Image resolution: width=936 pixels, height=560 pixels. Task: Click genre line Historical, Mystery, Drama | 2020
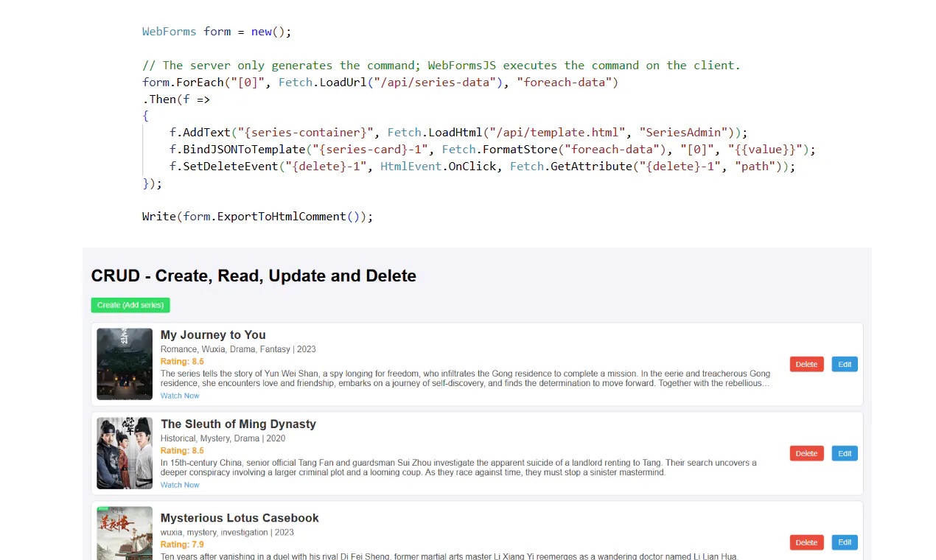click(x=223, y=438)
